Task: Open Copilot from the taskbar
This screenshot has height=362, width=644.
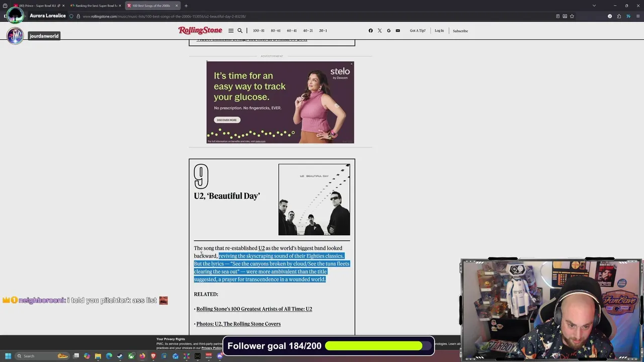Action: click(87, 356)
